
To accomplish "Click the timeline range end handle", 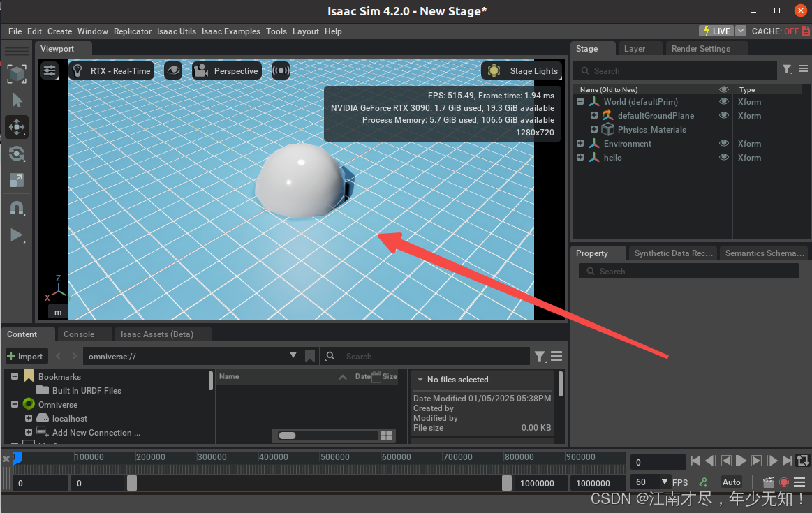I will click(507, 483).
